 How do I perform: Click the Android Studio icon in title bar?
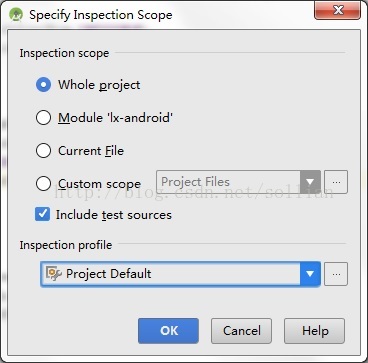coord(16,15)
